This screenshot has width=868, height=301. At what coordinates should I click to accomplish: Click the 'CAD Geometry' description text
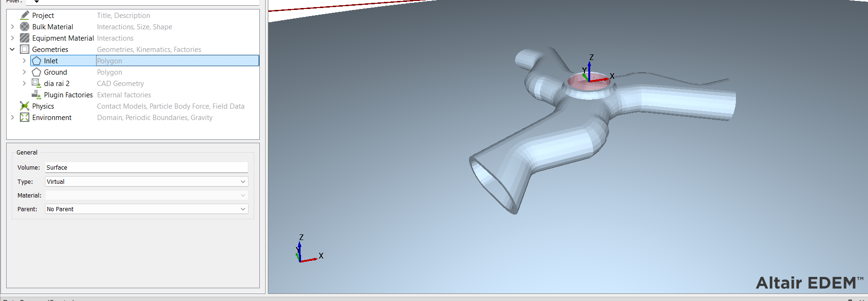tap(120, 83)
